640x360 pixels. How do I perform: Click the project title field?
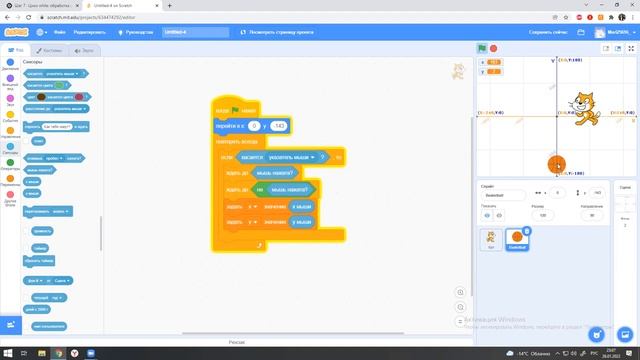(x=196, y=32)
